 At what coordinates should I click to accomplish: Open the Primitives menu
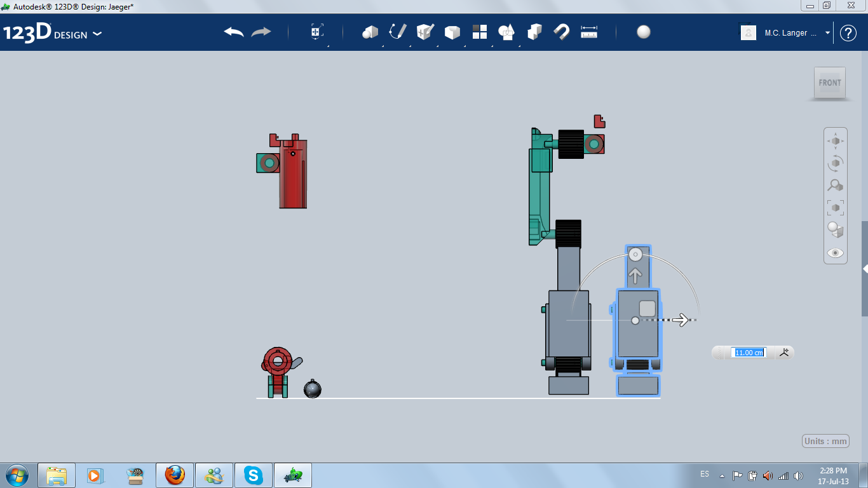coord(370,32)
